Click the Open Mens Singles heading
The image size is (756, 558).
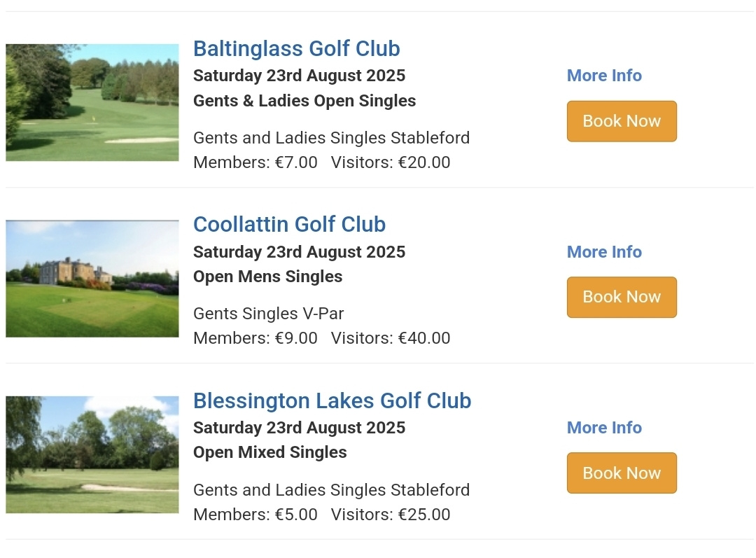(x=267, y=277)
